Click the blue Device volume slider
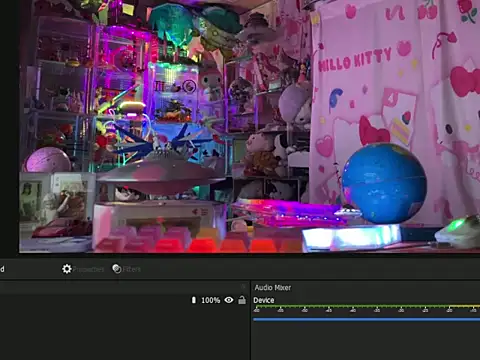Image resolution: width=480 pixels, height=360 pixels. point(366,319)
